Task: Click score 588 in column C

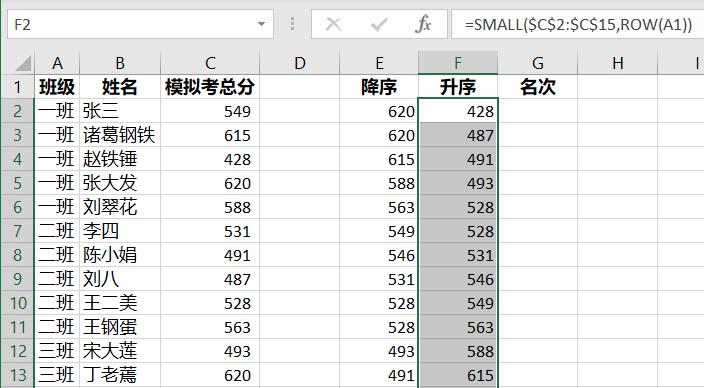Action: click(x=210, y=207)
